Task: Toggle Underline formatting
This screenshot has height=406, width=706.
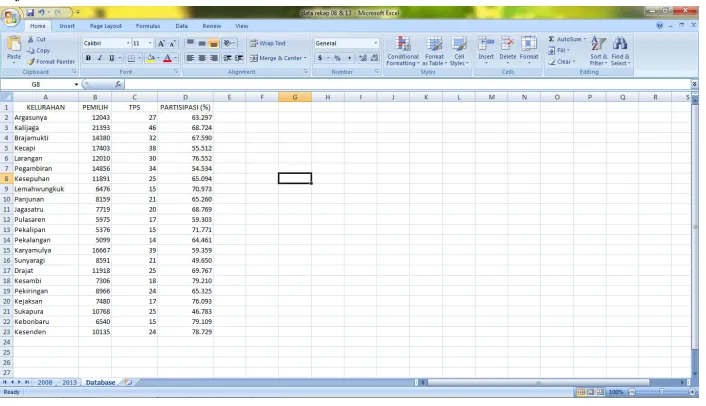Action: (112, 58)
